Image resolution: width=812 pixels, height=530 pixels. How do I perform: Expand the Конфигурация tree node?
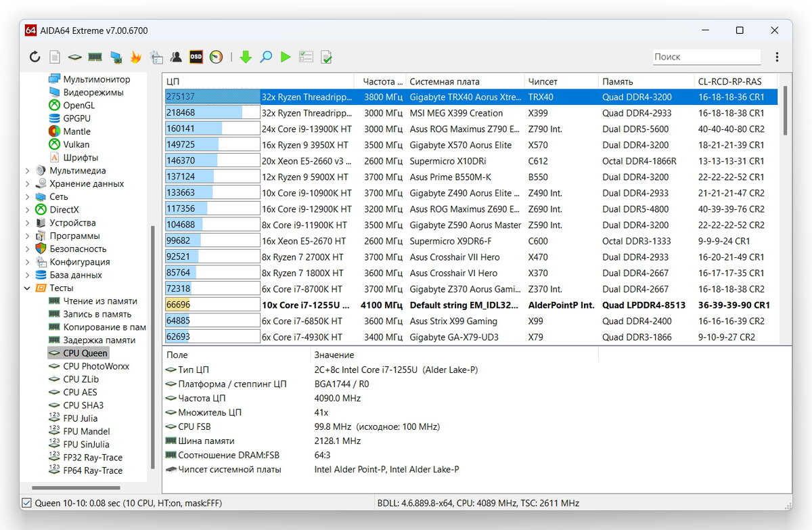coord(28,262)
